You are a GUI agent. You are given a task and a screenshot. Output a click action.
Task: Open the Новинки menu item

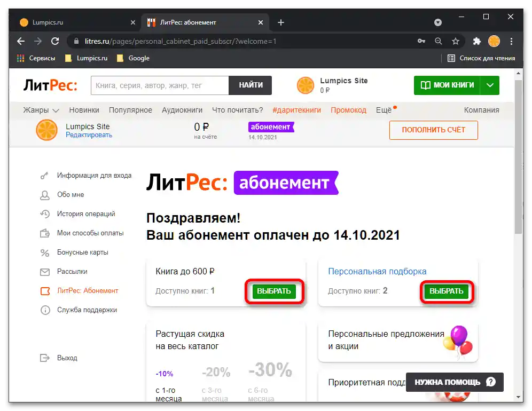tap(84, 110)
